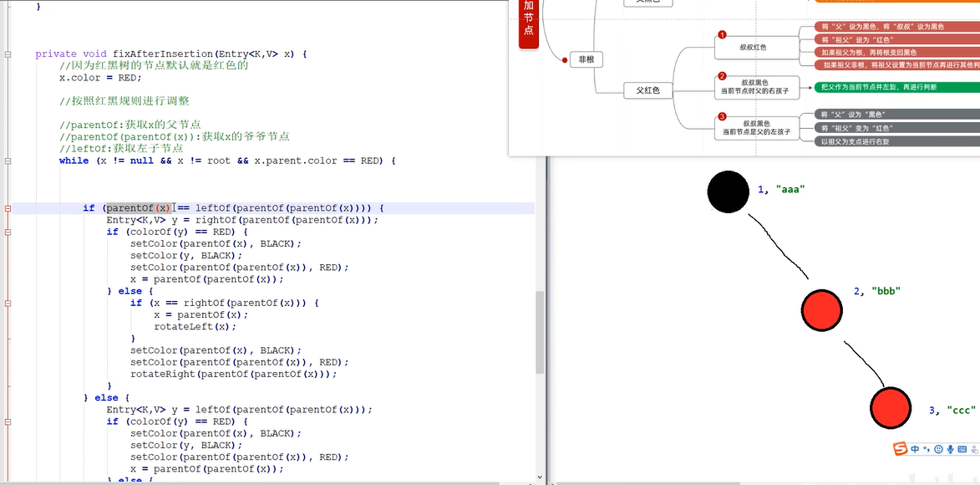
Task: Collapse the while loop using the gutter fold marker
Action: 8,160
